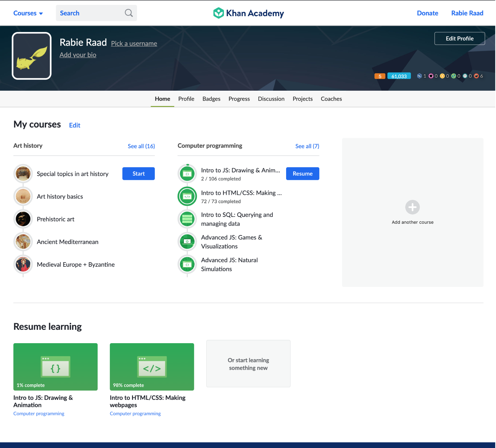This screenshot has height=448, width=496.
Task: Click Intro to SQL: Querying and managing data
Action: click(x=237, y=219)
